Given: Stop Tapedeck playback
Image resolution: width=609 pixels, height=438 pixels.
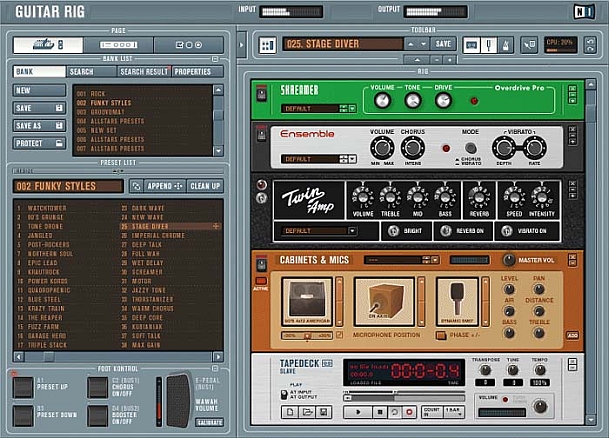Looking at the screenshot, I should [x=380, y=412].
